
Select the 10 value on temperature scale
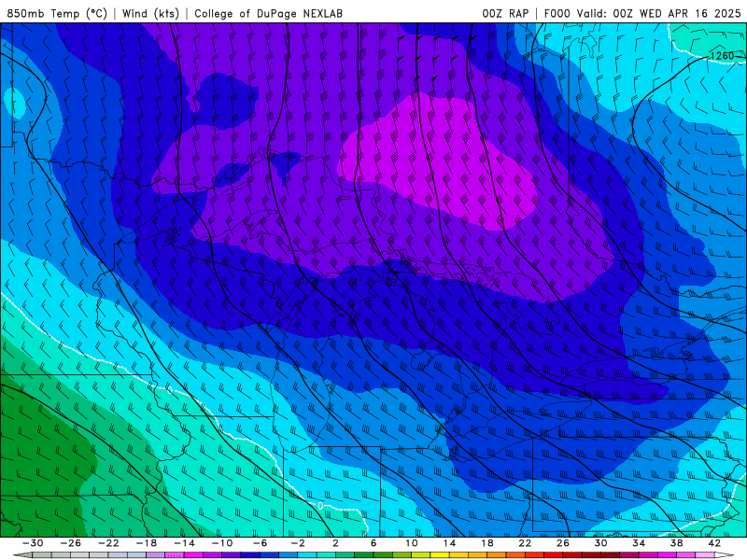(412, 543)
